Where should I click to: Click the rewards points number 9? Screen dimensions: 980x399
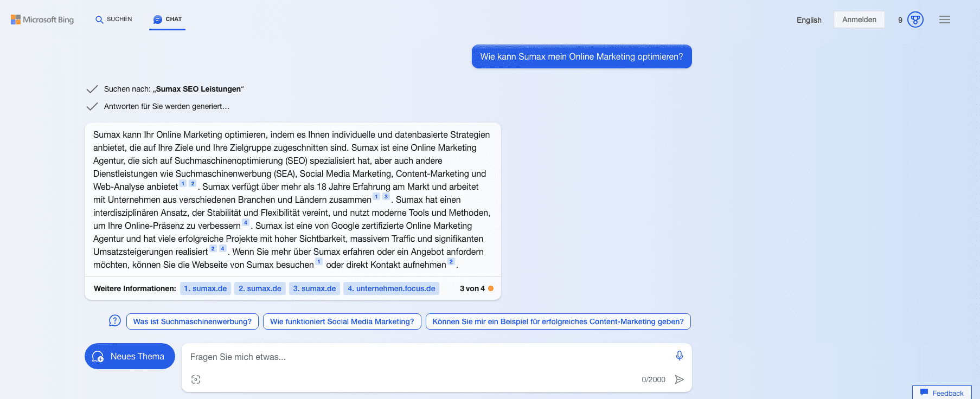click(900, 20)
